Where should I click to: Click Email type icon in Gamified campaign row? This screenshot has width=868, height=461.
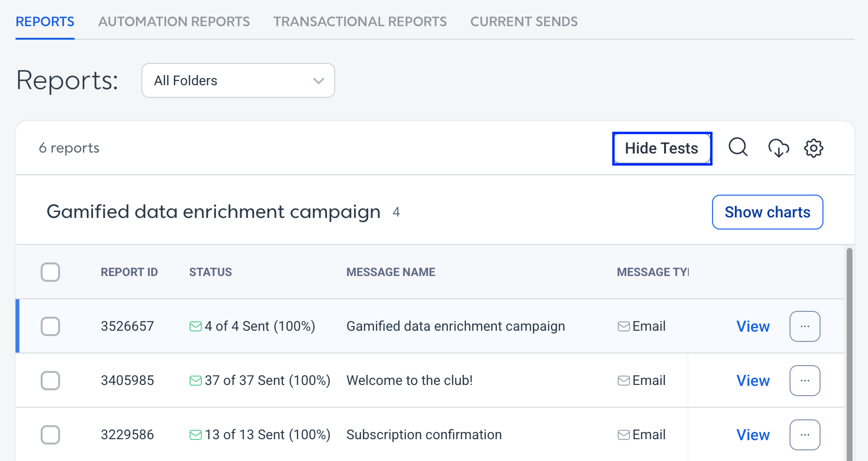624,326
